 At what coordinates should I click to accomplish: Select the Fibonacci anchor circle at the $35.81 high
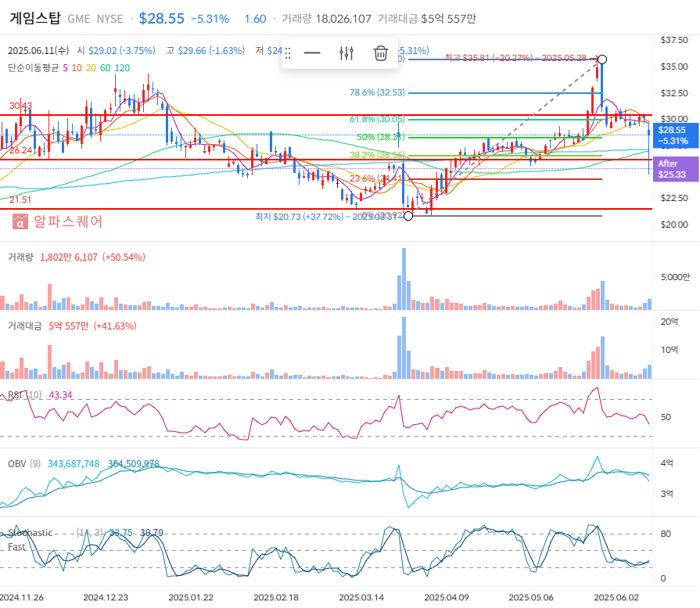(x=601, y=59)
